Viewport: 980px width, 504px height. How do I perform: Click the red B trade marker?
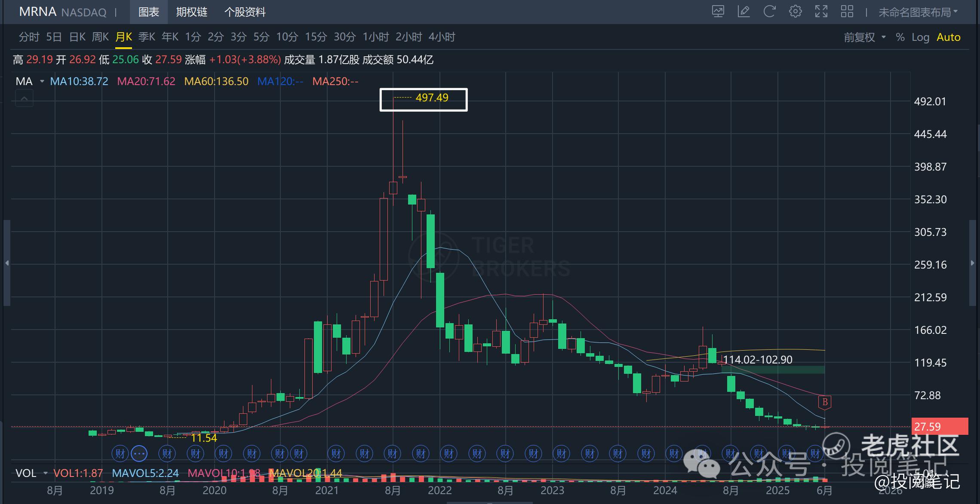[x=825, y=402]
